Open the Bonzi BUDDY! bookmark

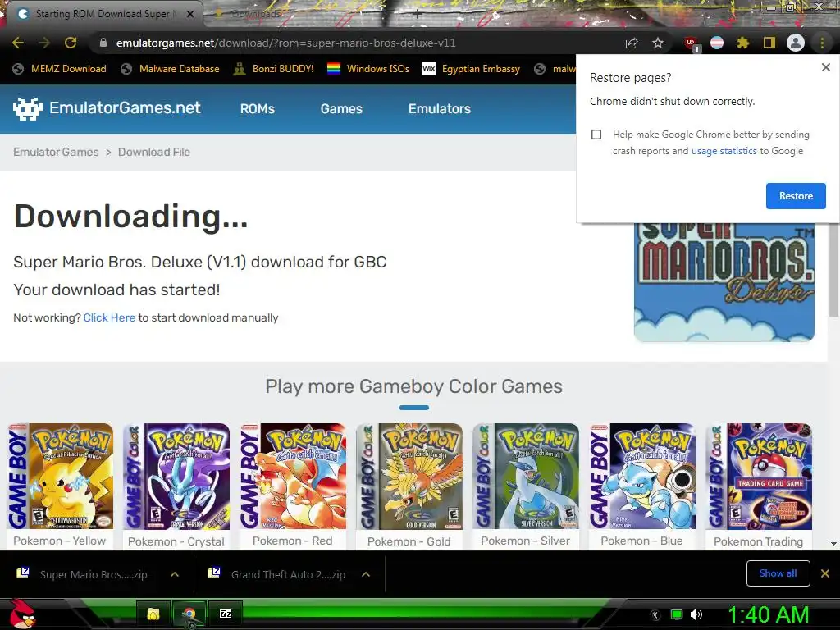click(x=274, y=69)
